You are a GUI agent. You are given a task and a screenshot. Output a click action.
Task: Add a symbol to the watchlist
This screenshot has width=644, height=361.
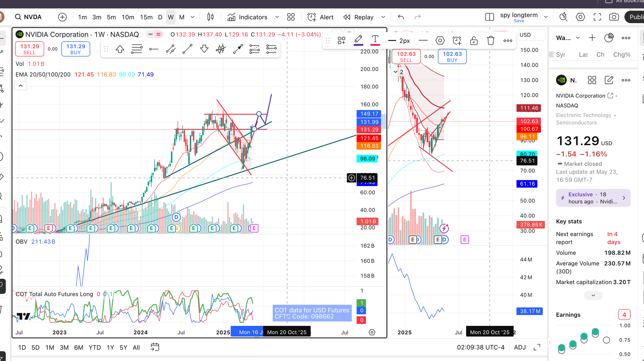[592, 38]
